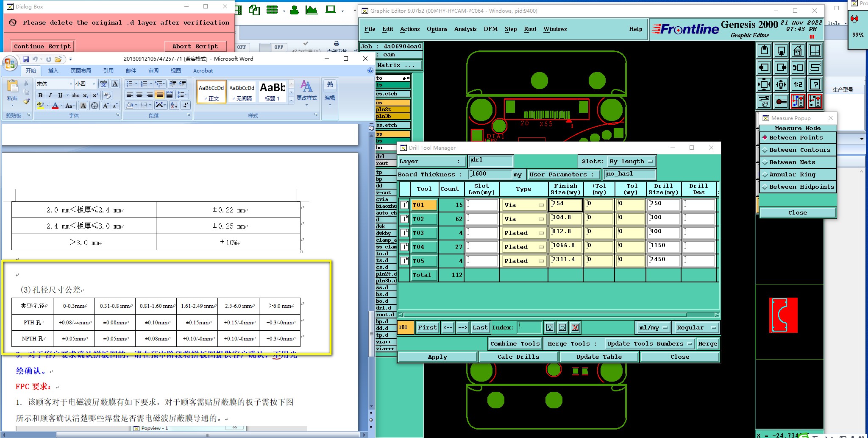Viewport: 868px width, 438px height.
Task: Apply superscript in Word ribbon
Action: [x=95, y=95]
